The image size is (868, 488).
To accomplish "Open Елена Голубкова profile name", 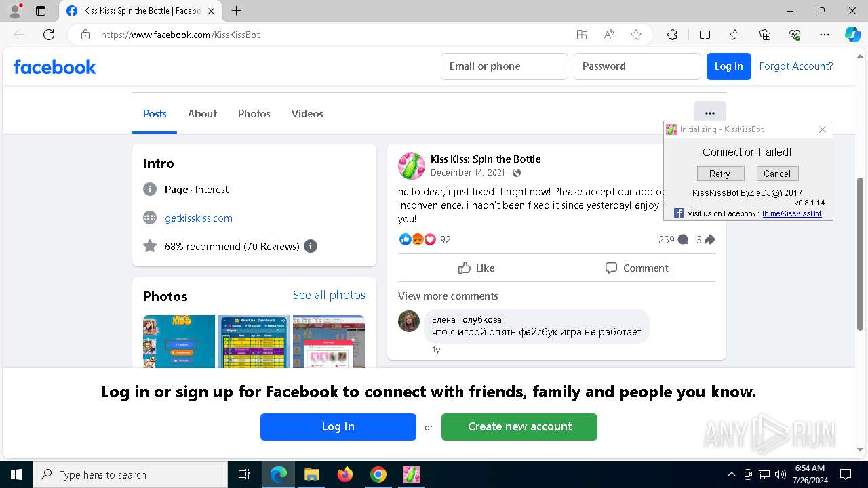I will coord(467,320).
